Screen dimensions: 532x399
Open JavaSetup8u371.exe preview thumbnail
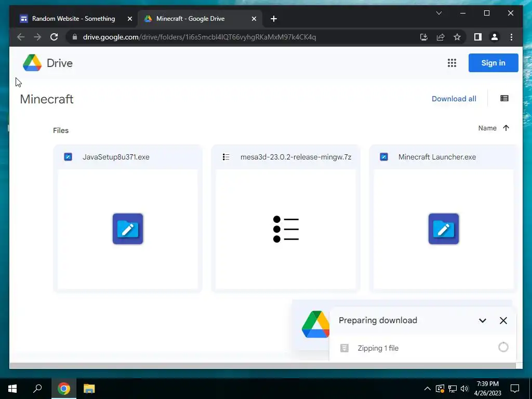pyautogui.click(x=128, y=229)
